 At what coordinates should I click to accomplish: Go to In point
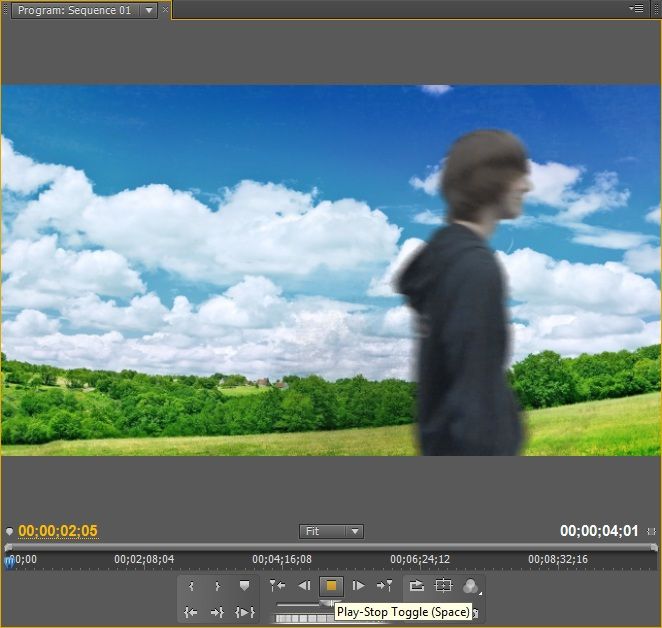[191, 612]
